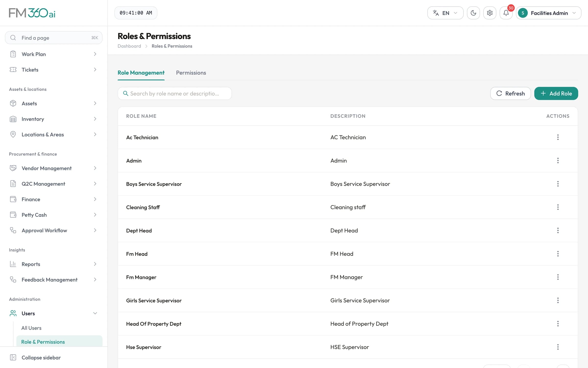Viewport: 588px width, 368px height.
Task: Open the EN language dropdown
Action: (445, 13)
